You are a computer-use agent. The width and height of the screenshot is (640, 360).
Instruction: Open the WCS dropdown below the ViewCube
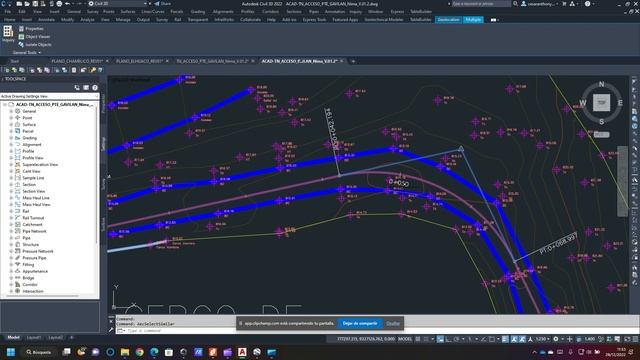tap(601, 134)
